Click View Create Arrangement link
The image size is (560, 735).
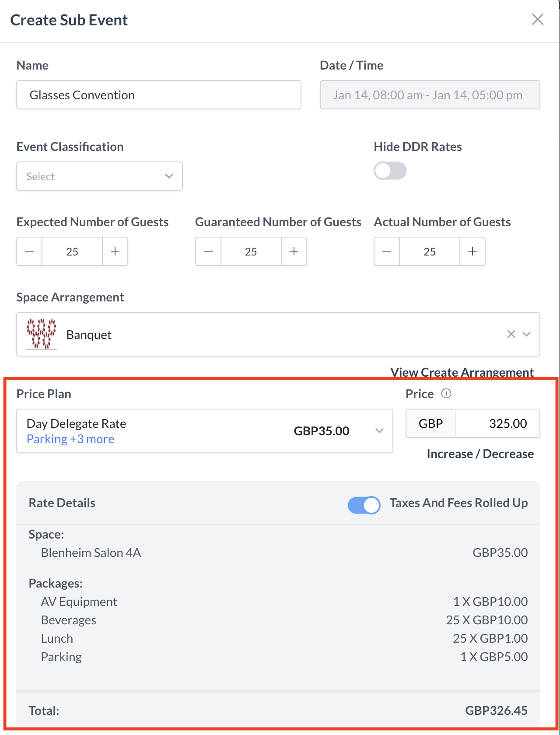click(x=462, y=372)
